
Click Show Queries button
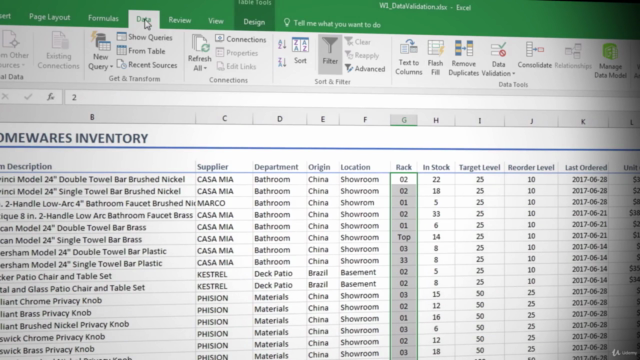(144, 37)
